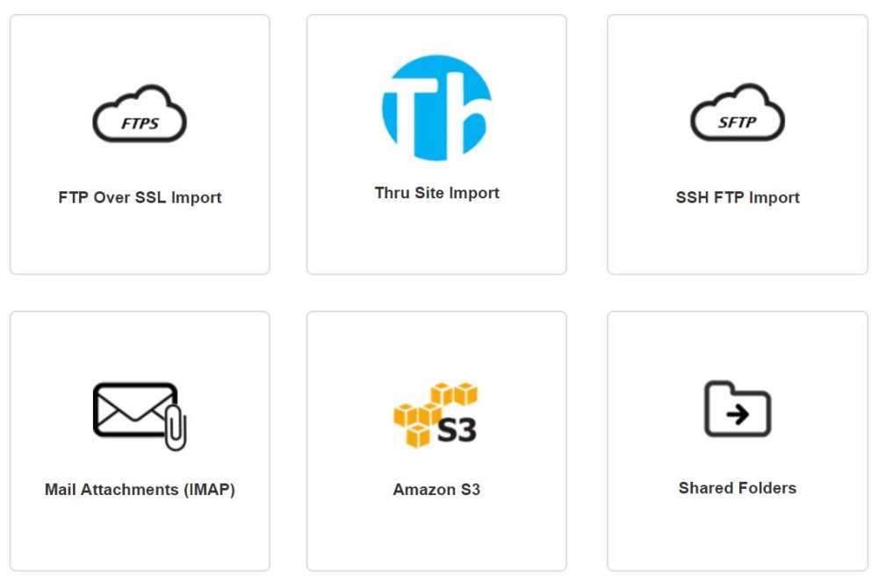Click the SFTP cloud icon
The height and width of the screenshot is (588, 878).
tap(738, 112)
